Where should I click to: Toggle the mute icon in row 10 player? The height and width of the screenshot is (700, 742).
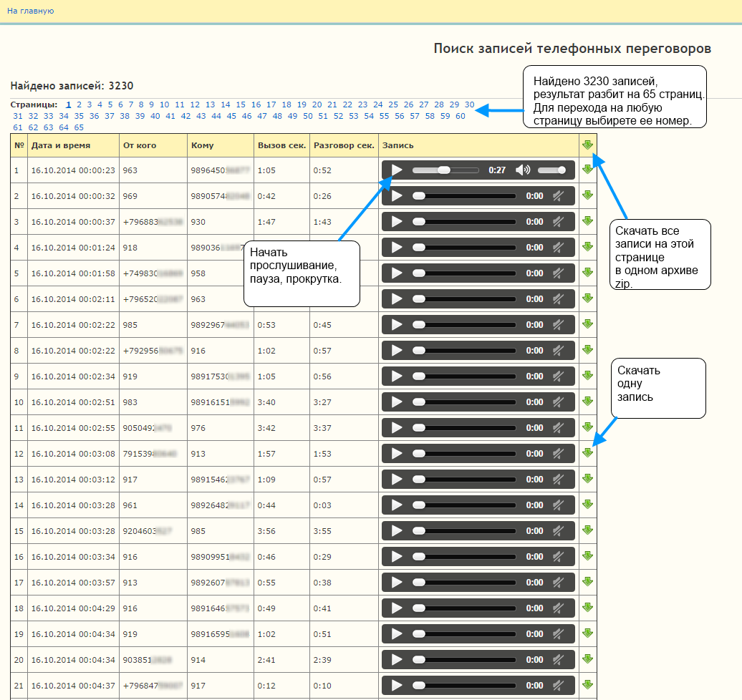click(x=559, y=402)
